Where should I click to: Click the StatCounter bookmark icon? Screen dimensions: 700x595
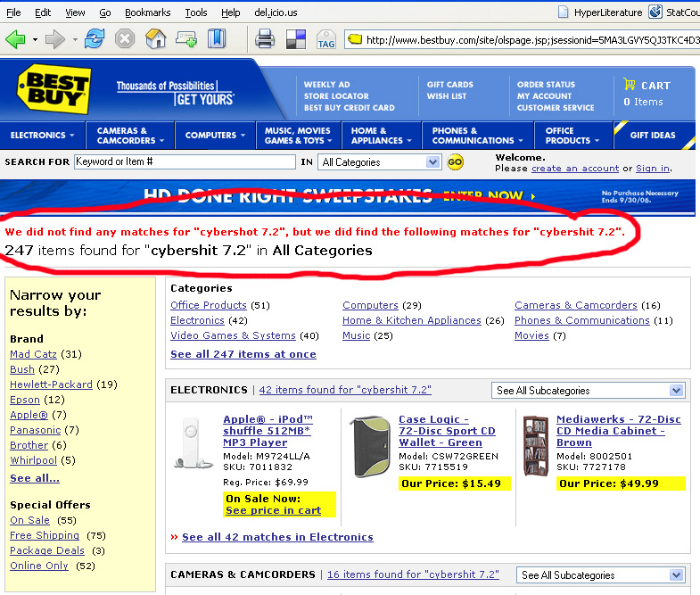coord(655,12)
